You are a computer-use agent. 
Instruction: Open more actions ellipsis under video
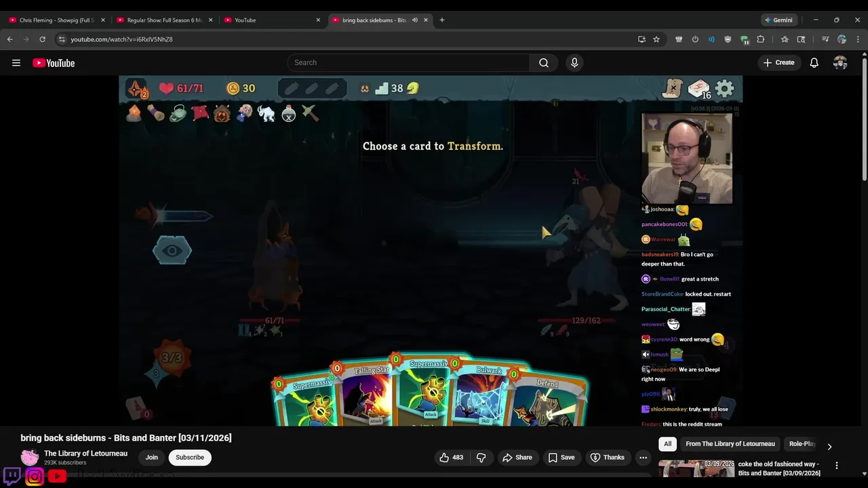(643, 457)
